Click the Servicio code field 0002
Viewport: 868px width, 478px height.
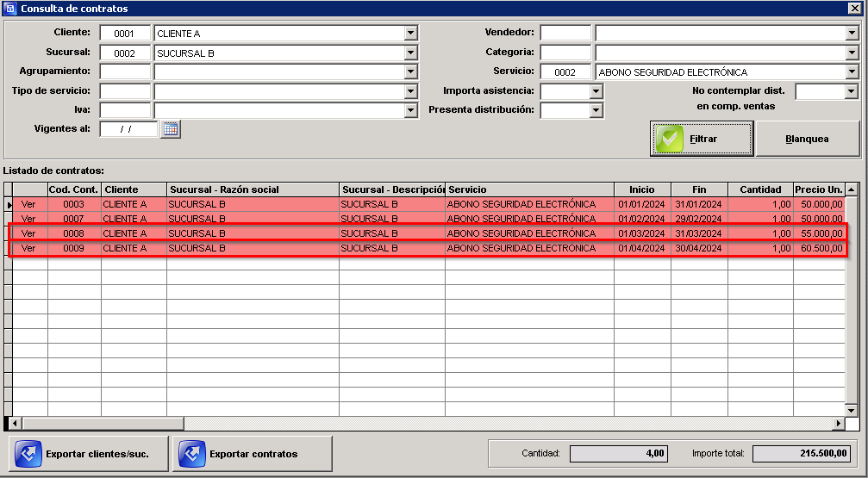(x=565, y=72)
